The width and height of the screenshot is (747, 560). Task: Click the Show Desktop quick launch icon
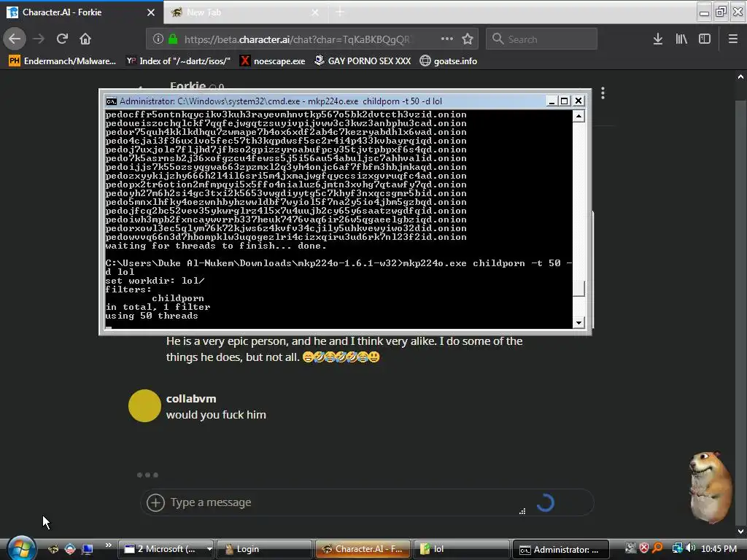(x=88, y=549)
